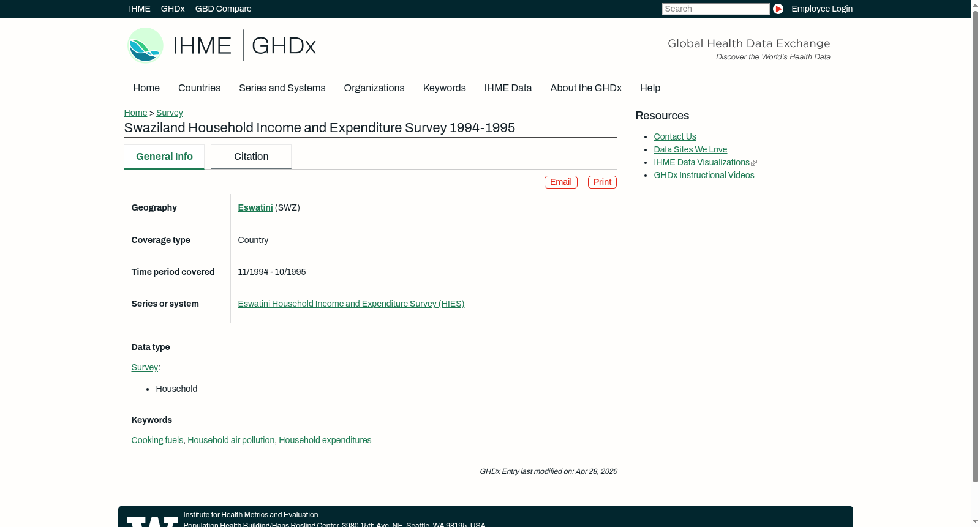This screenshot has width=980, height=527.
Task: Click the UW logo in footer
Action: click(x=153, y=521)
